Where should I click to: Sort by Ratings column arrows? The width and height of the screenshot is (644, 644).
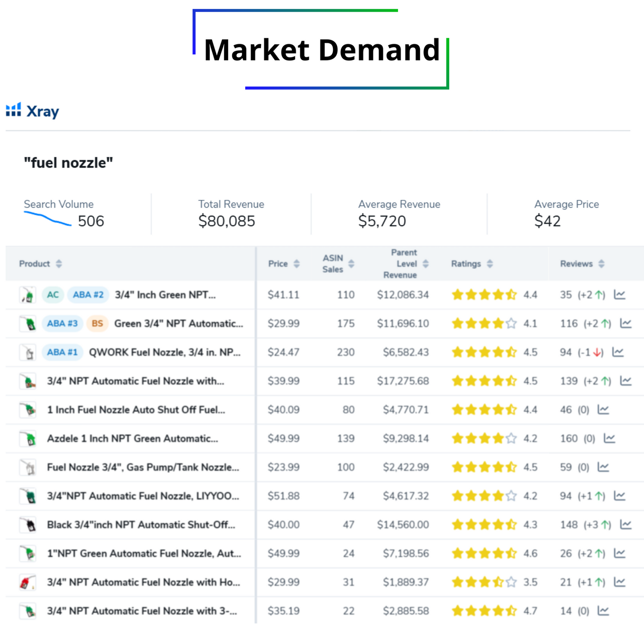pos(490,264)
